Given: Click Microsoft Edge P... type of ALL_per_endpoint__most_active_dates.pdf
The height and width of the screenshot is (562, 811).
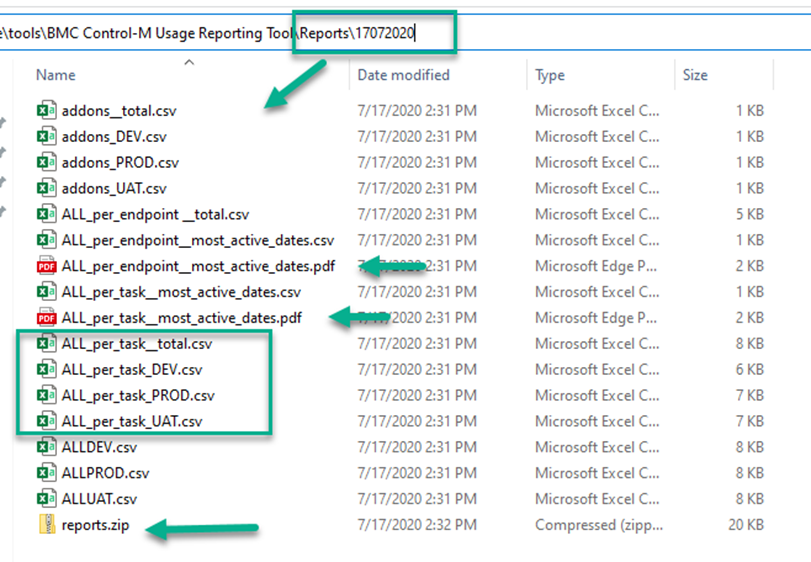Looking at the screenshot, I should [x=596, y=266].
